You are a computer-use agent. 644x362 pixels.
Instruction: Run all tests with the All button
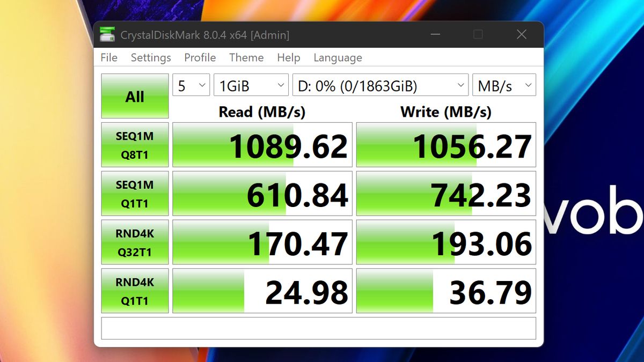point(134,95)
